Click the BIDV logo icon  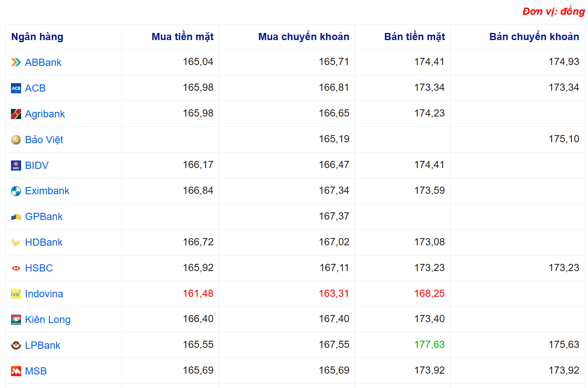[16, 166]
